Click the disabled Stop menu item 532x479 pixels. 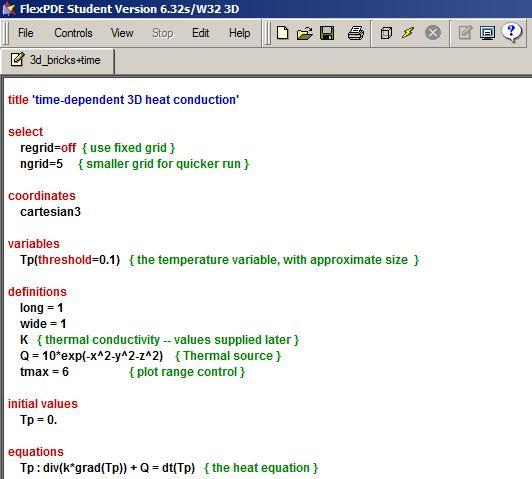(x=163, y=33)
